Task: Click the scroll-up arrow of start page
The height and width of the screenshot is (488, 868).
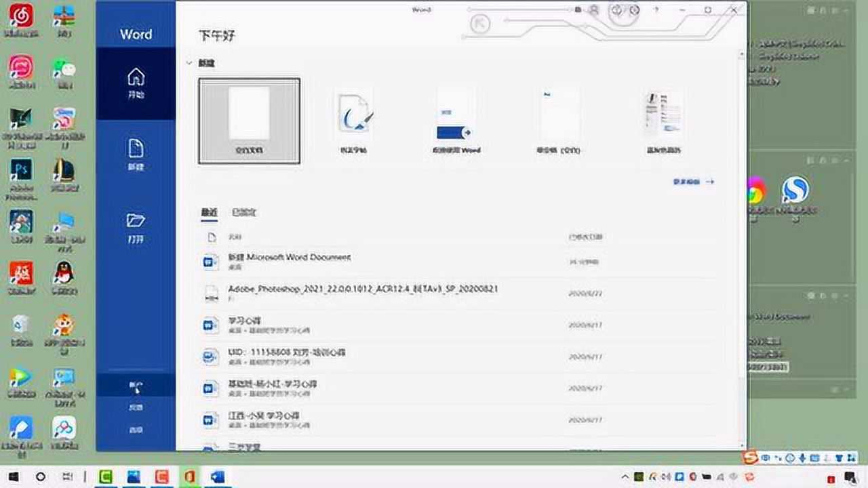Action: 741,54
